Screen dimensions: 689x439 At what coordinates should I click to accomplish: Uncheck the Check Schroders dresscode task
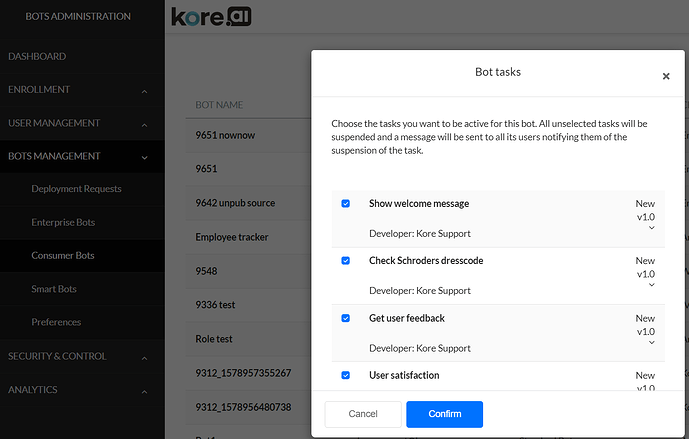(x=346, y=261)
